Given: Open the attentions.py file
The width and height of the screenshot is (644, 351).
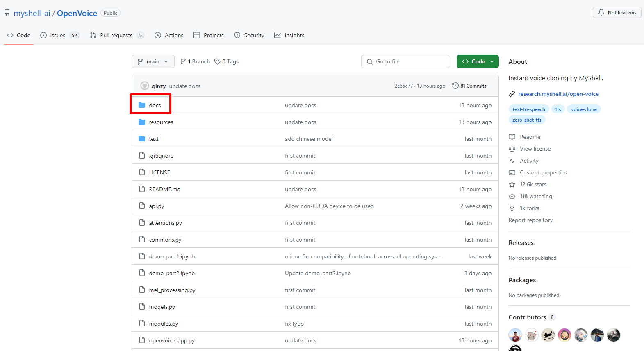Looking at the screenshot, I should point(165,223).
